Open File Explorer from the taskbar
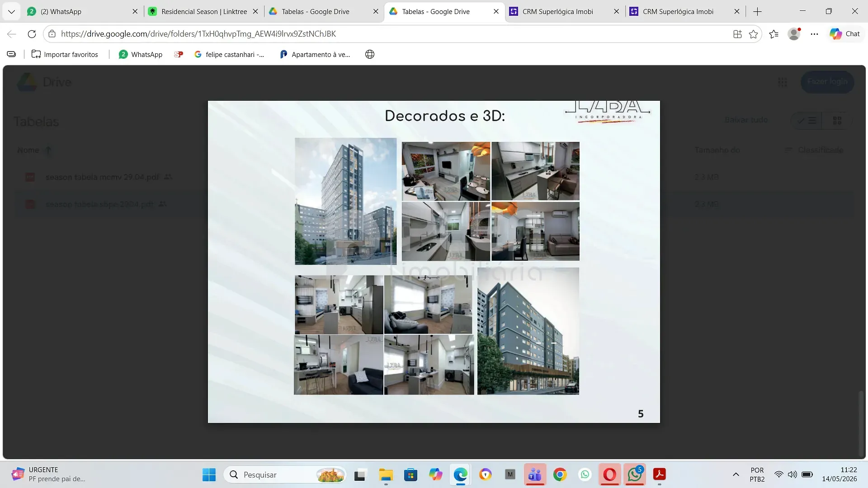The image size is (868, 488). 386,475
